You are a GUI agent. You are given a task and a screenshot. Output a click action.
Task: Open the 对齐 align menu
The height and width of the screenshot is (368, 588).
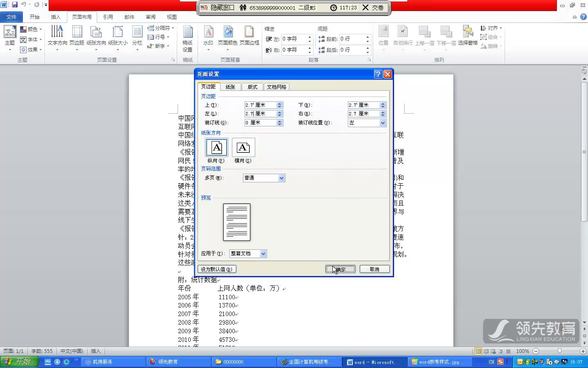pos(491,28)
